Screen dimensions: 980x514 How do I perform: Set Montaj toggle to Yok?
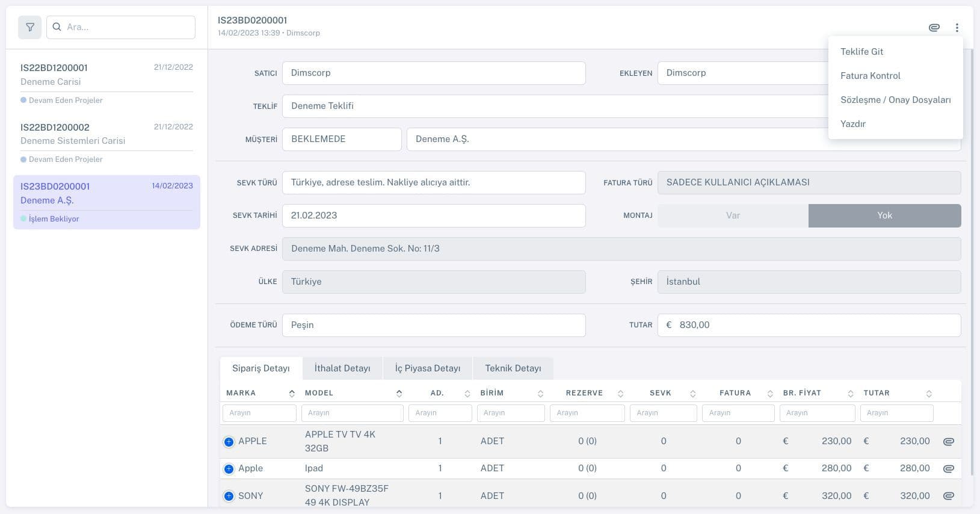point(884,215)
